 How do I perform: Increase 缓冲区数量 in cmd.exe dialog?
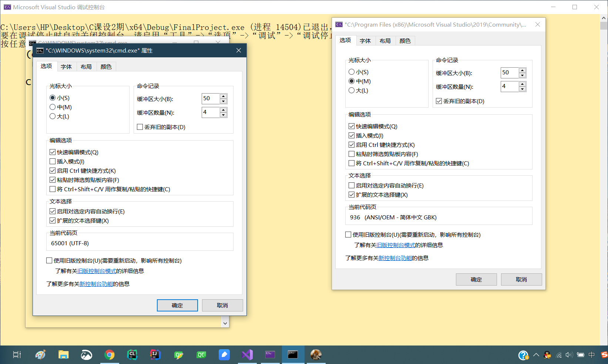click(223, 110)
